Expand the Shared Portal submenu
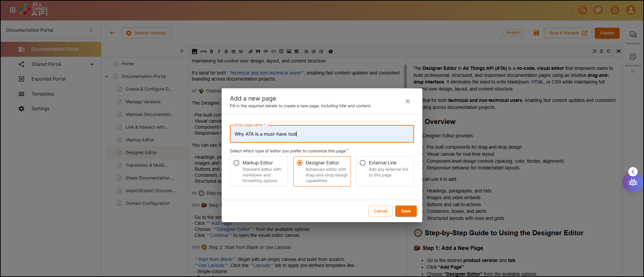Image resolution: width=644 pixels, height=277 pixels. [92, 64]
